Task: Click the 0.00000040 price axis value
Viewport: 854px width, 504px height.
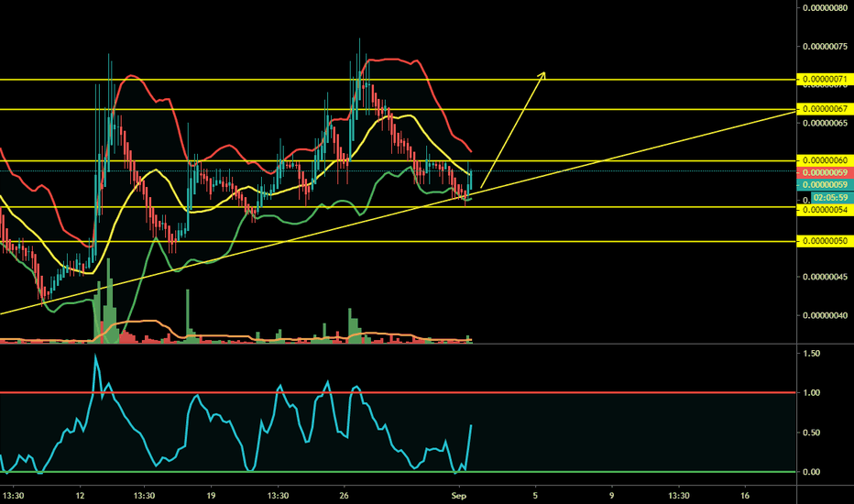Action: 825,315
